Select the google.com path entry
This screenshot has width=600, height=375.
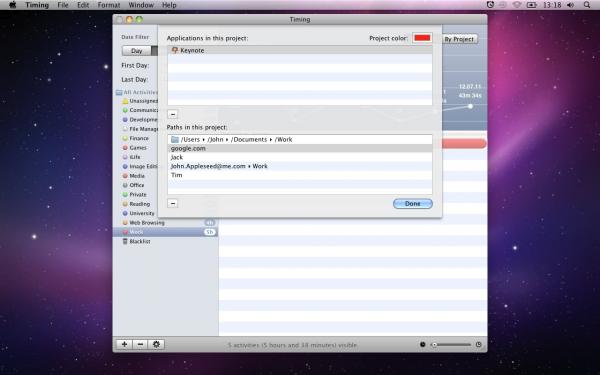(300, 148)
